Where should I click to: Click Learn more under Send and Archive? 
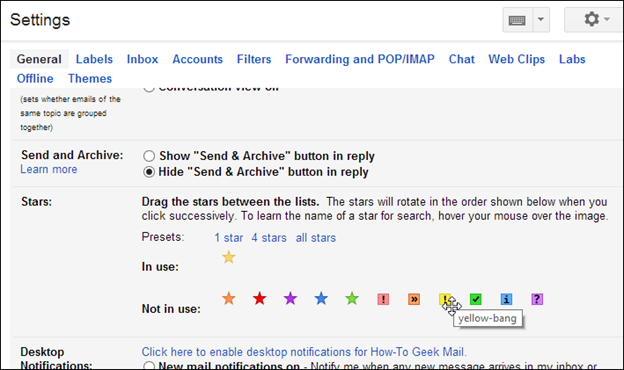49,169
